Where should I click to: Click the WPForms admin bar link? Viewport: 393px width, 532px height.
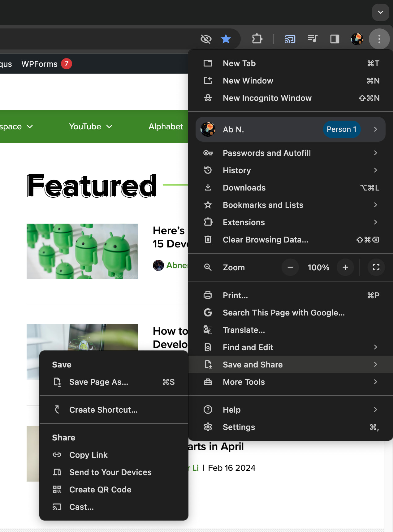point(40,64)
